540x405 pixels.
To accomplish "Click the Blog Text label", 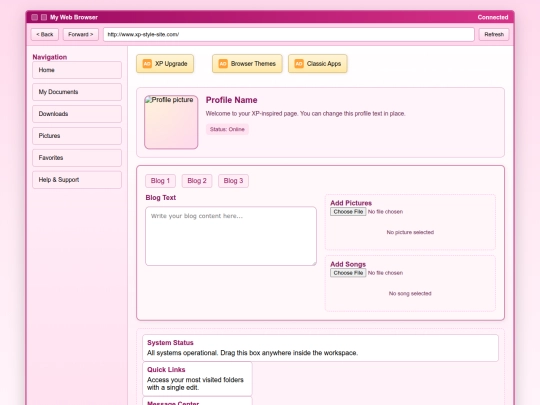I will point(160,198).
